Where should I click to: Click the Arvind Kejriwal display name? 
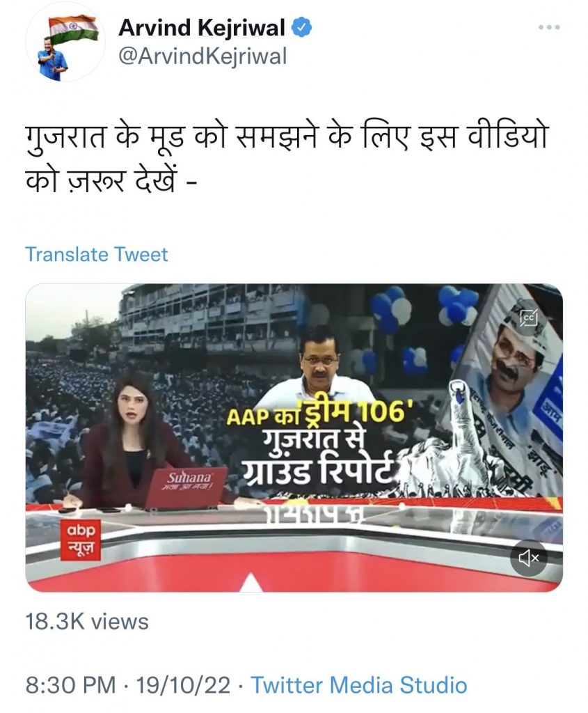(x=202, y=28)
